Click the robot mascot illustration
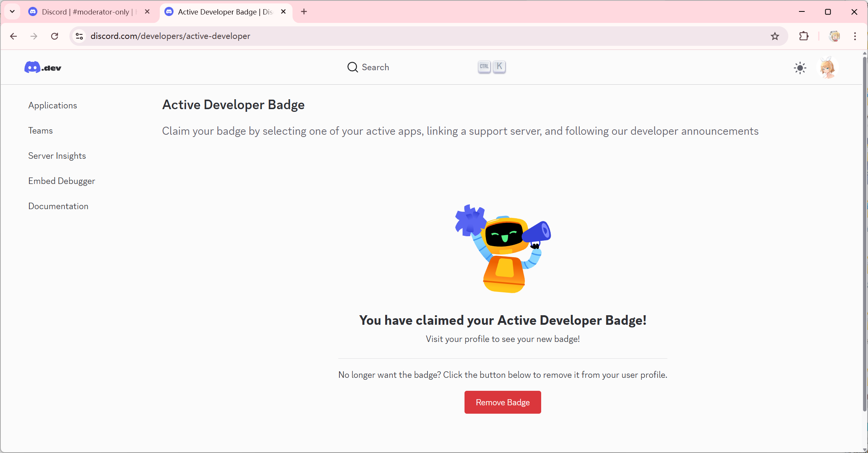 pos(503,249)
